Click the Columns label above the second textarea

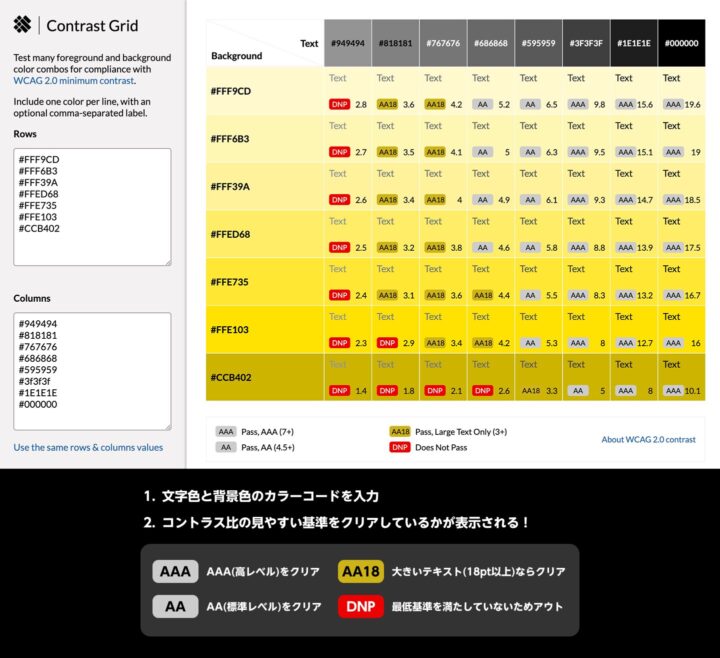click(x=32, y=298)
